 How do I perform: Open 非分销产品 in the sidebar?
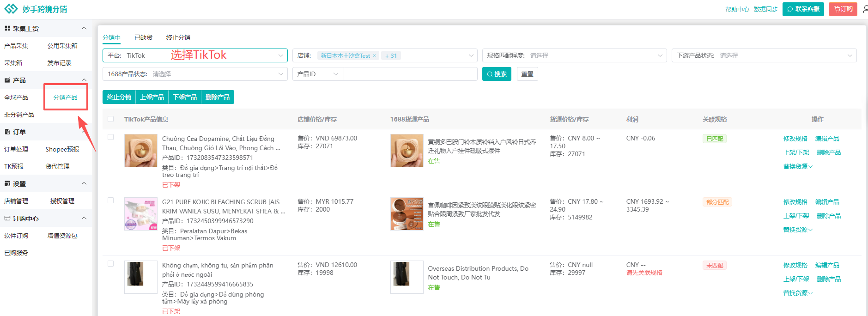coord(19,115)
